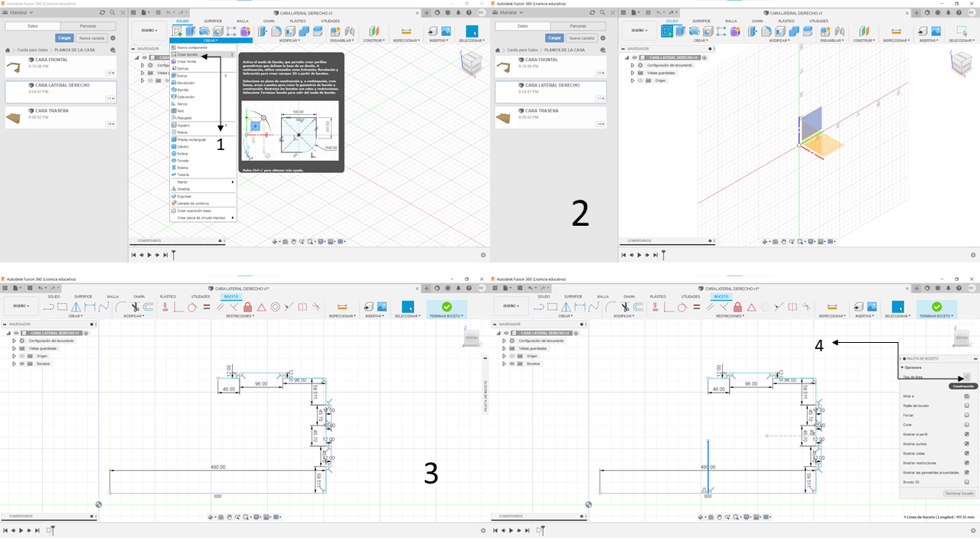980x551 pixels.
Task: Play the timeline in bottom-left window
Action: 23,530
